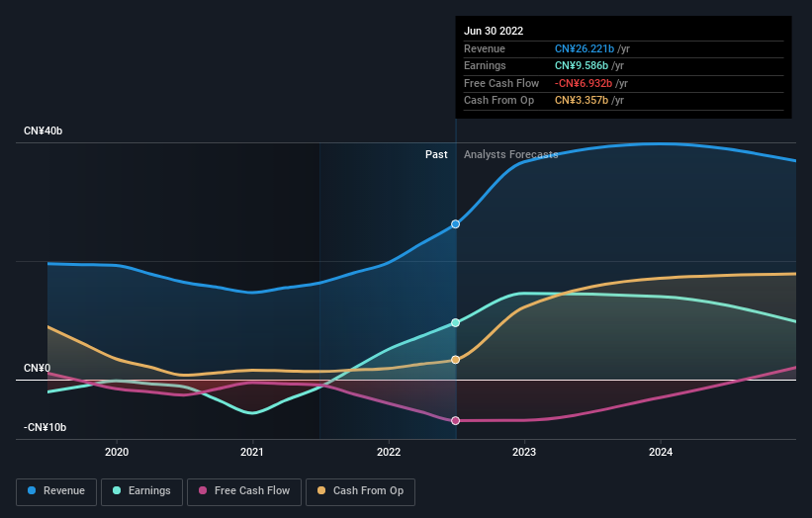Click the blue Revenue data point marker
Screen dimensions: 812x518
point(455,224)
